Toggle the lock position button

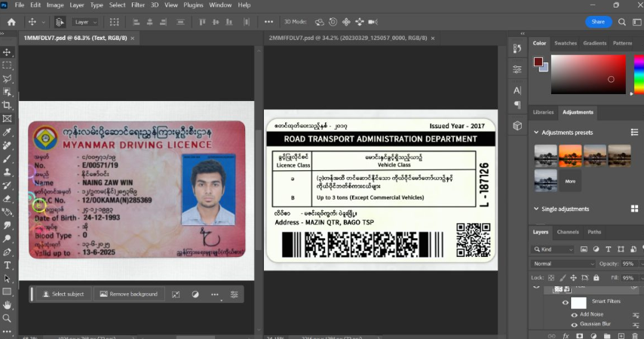[573, 278]
